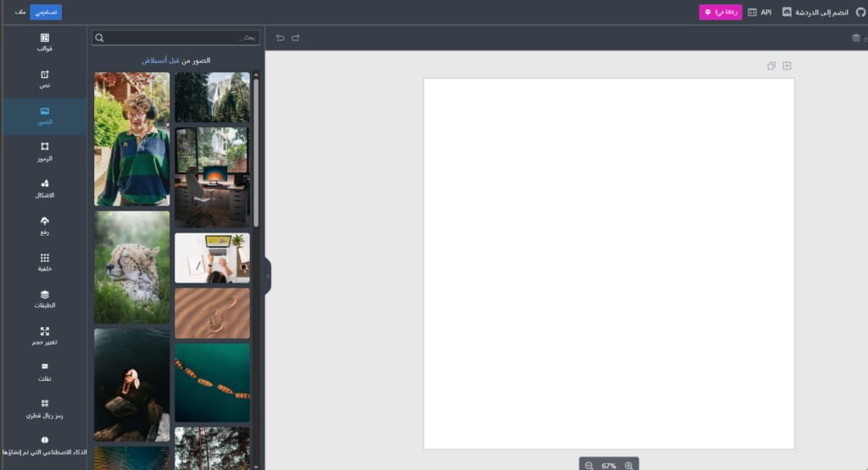
Task: Open the layers icon at toolbar right edge
Action: (x=856, y=38)
